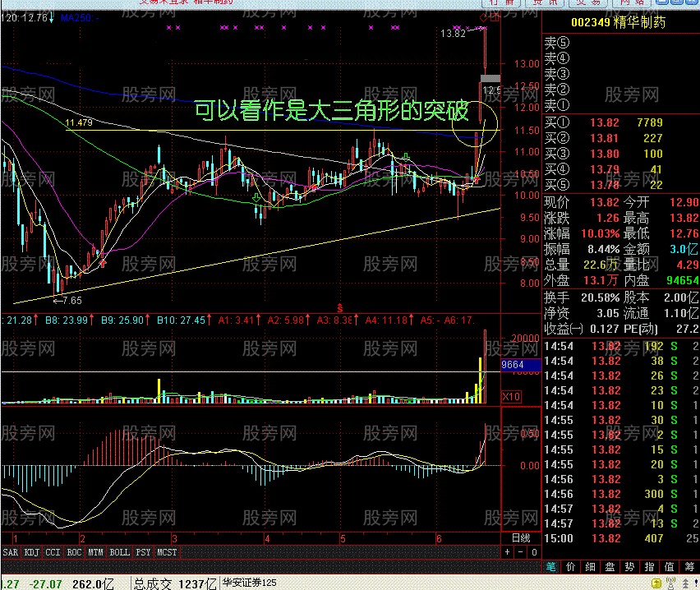Screen dimensions: 700x590
Task: Click the yellow round icon in the status bar
Action: [656, 583]
